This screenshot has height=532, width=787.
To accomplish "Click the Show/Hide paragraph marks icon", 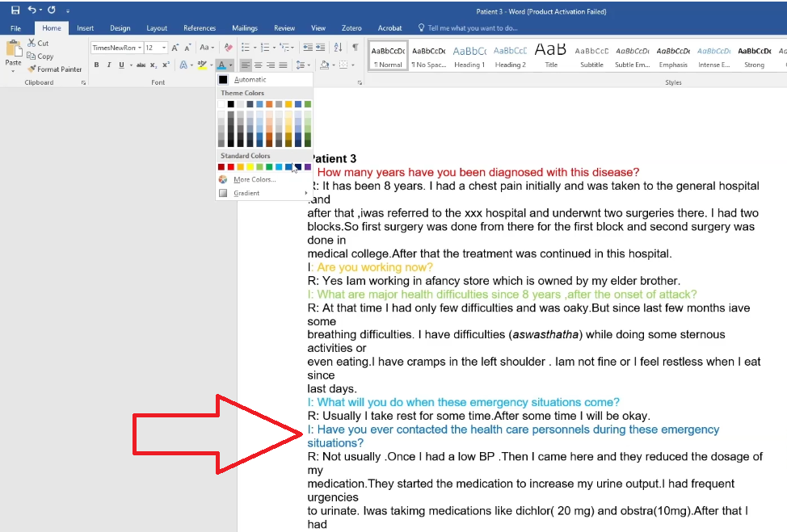I will (x=355, y=48).
